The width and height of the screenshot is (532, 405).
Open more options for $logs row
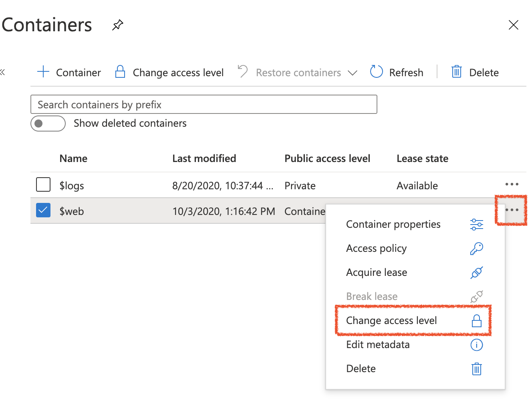tap(512, 184)
